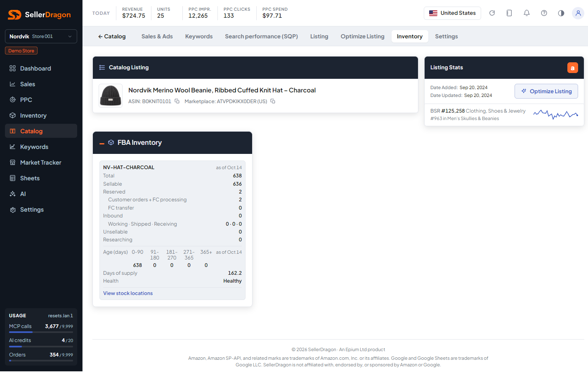
Task: Collapse the FBA Inventory panel
Action: (x=102, y=143)
